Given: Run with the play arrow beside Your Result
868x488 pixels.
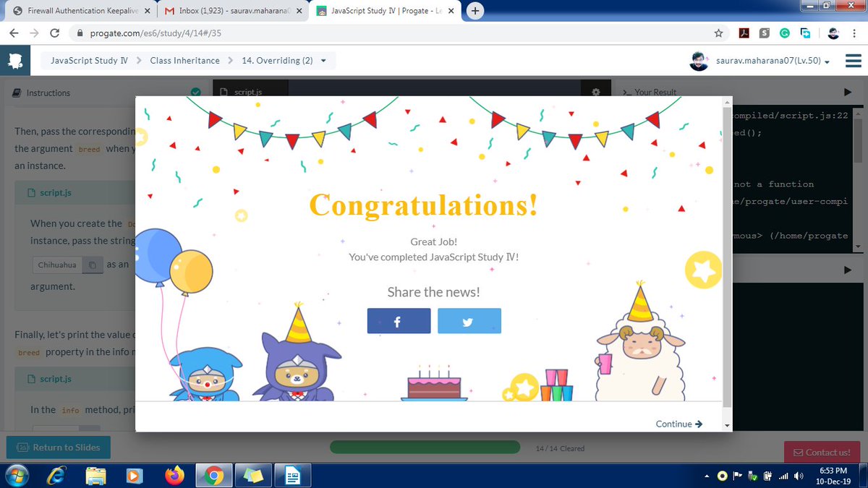Looking at the screenshot, I should point(848,93).
